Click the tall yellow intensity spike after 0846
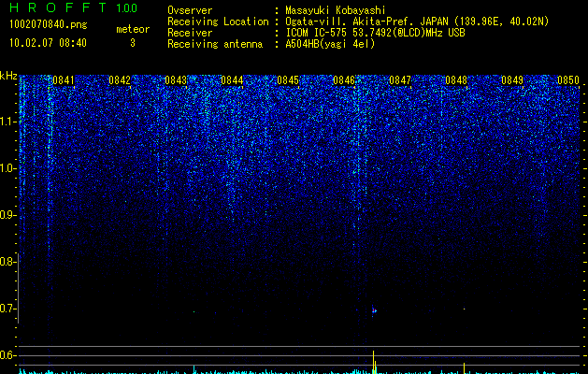This screenshot has height=374, width=588. click(374, 362)
